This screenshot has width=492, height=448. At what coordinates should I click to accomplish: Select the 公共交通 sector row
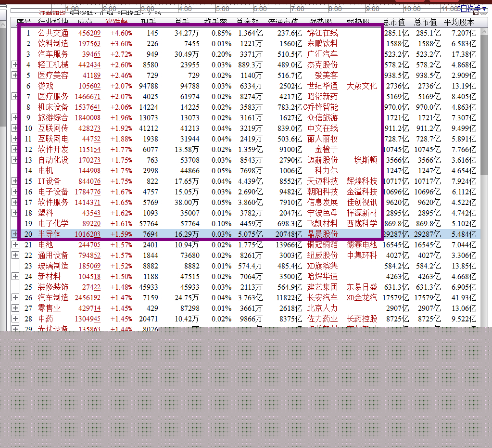[x=53, y=33]
